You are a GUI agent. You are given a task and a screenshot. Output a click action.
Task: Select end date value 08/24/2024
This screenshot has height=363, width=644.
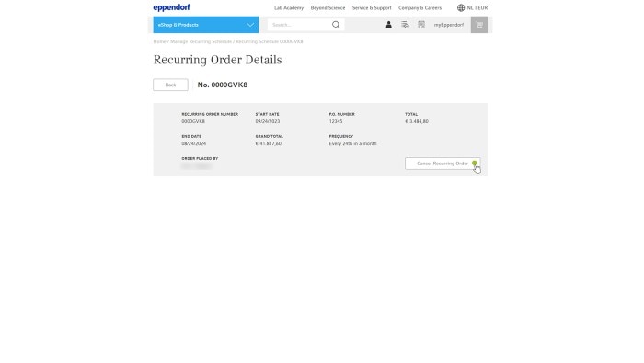pyautogui.click(x=194, y=143)
